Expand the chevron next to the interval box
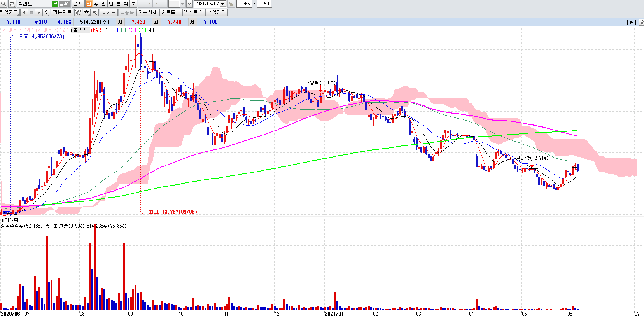The height and width of the screenshot is (317, 644). pos(189,4)
